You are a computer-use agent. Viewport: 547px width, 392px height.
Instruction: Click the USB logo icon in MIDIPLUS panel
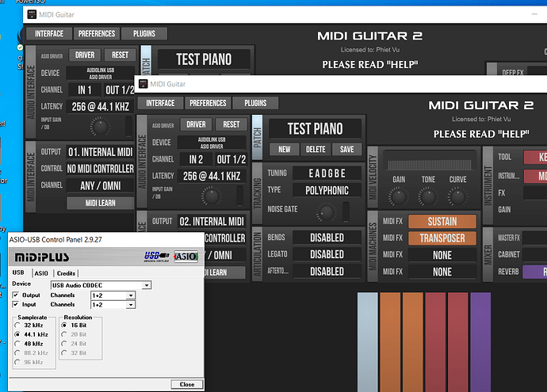pos(157,257)
